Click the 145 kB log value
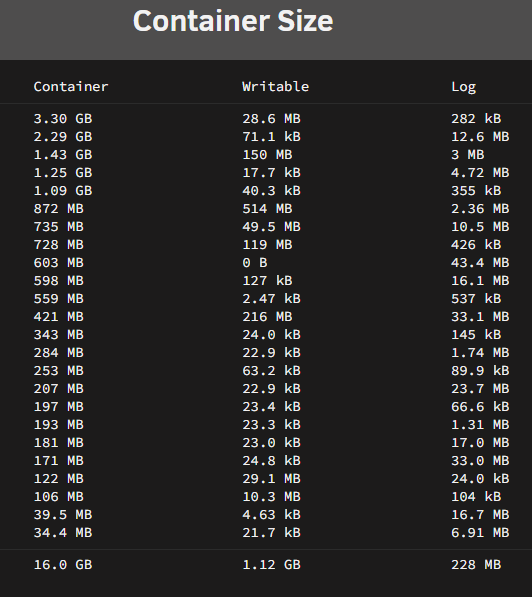 pyautogui.click(x=476, y=335)
